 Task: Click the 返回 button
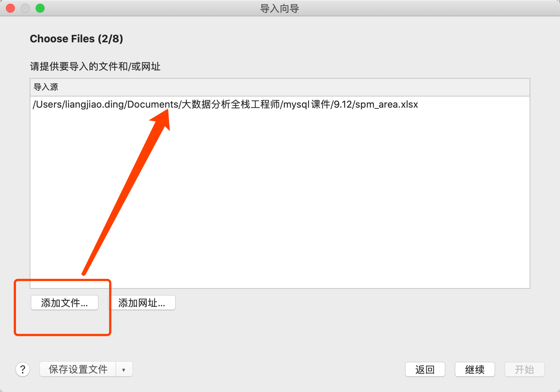[425, 369]
